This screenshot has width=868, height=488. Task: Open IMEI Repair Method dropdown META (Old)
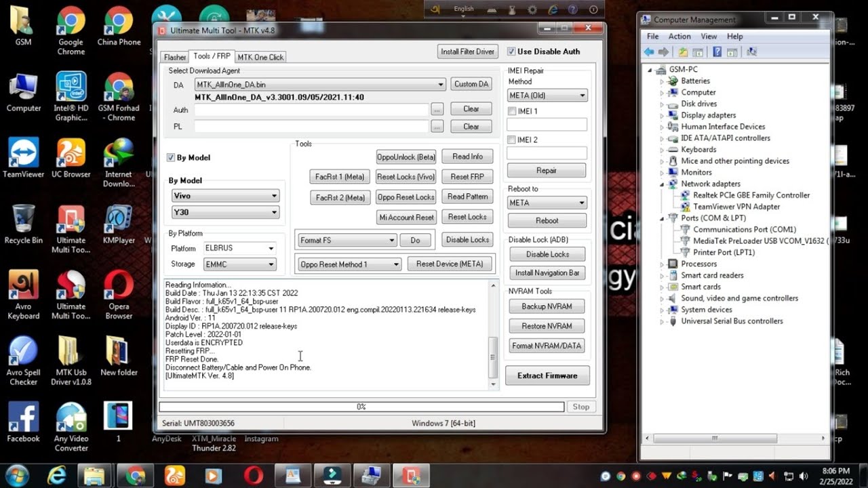click(x=547, y=96)
